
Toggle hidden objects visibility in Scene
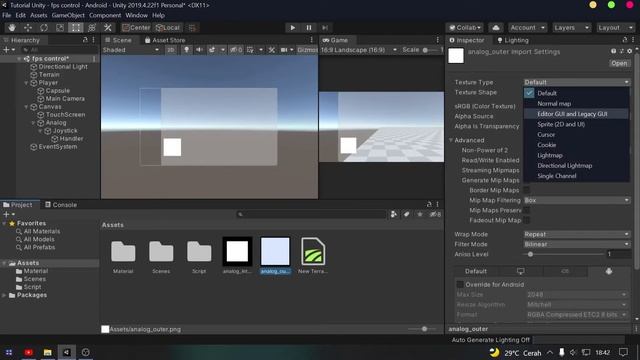tap(236, 50)
